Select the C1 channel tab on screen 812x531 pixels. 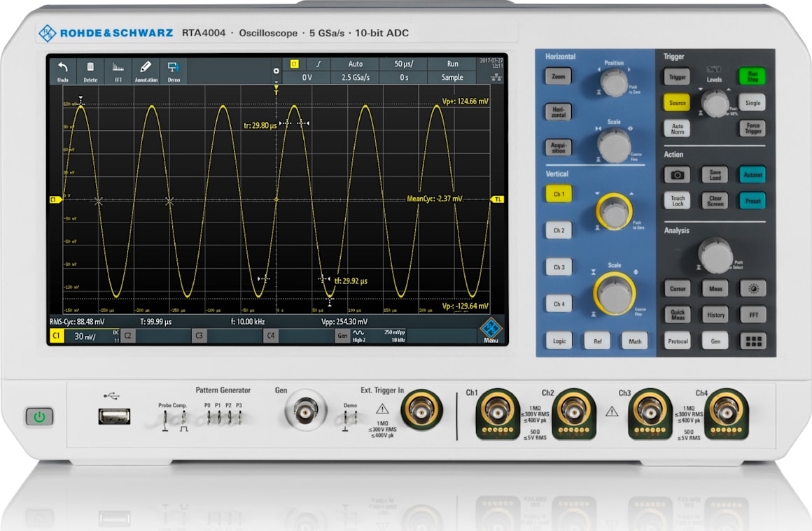pos(57,336)
